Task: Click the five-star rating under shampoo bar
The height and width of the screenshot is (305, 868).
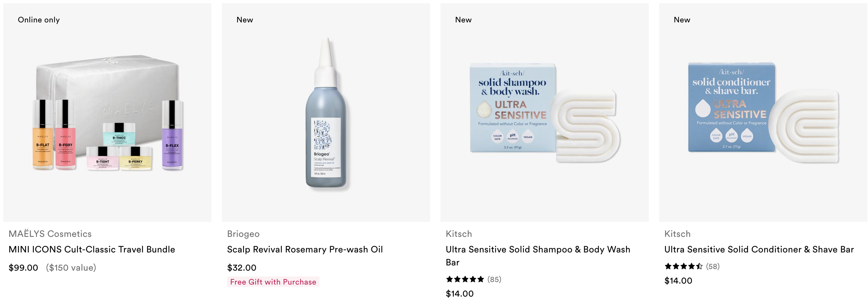Action: click(465, 279)
